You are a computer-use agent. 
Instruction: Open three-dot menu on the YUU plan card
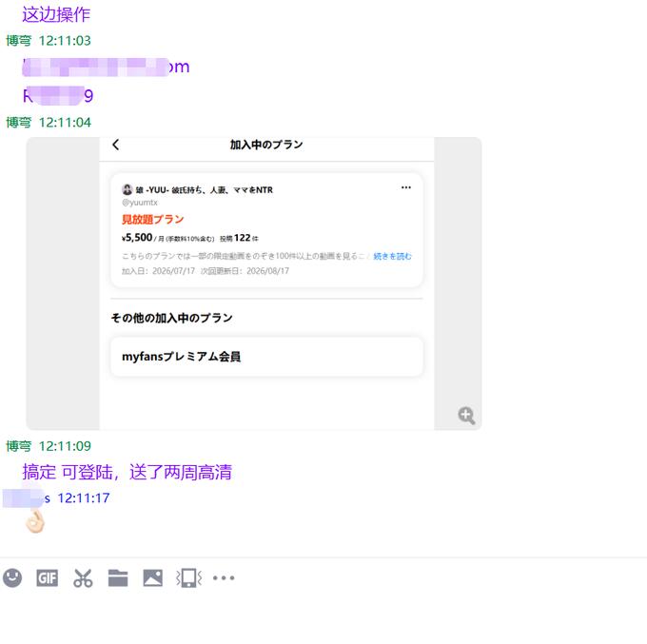[x=406, y=187]
